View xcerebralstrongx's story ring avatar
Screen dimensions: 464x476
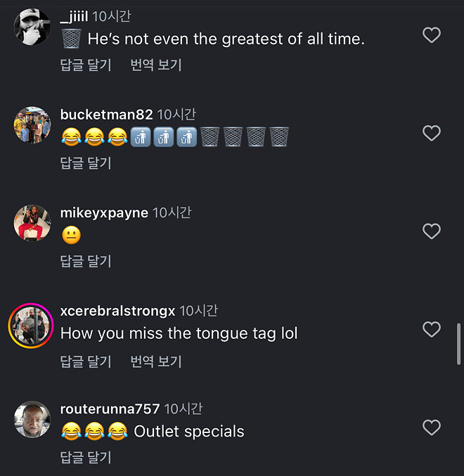pos(32,325)
